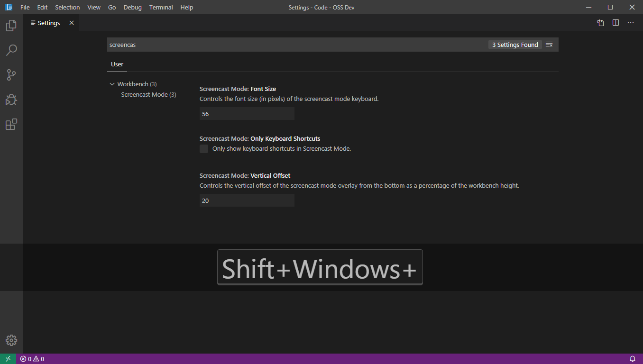Image resolution: width=643 pixels, height=364 pixels.
Task: Close the Settings editor tab
Action: click(72, 23)
